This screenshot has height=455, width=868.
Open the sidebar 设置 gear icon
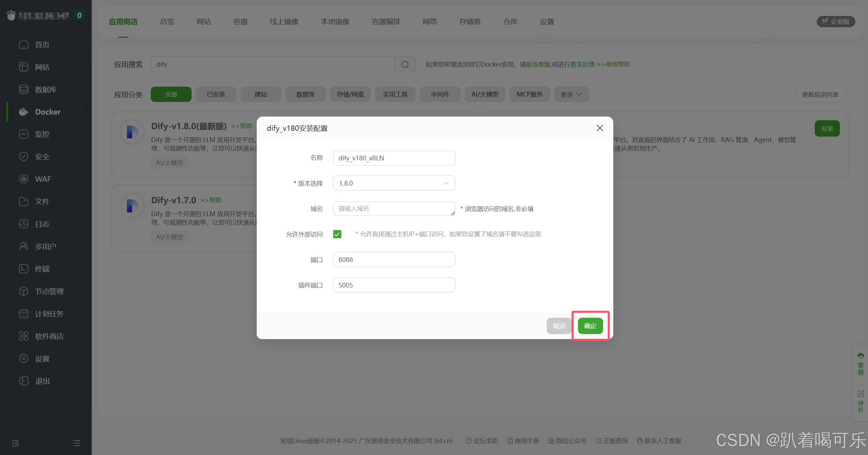(23, 358)
